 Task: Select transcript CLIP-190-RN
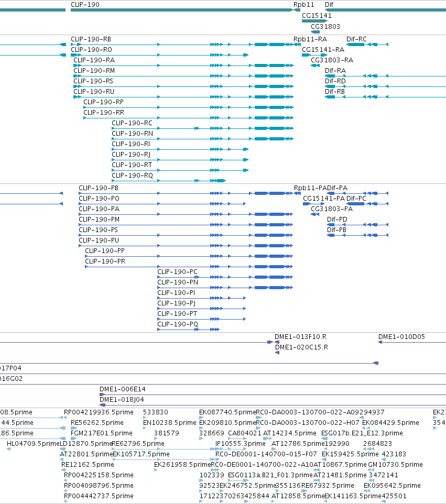[132, 134]
